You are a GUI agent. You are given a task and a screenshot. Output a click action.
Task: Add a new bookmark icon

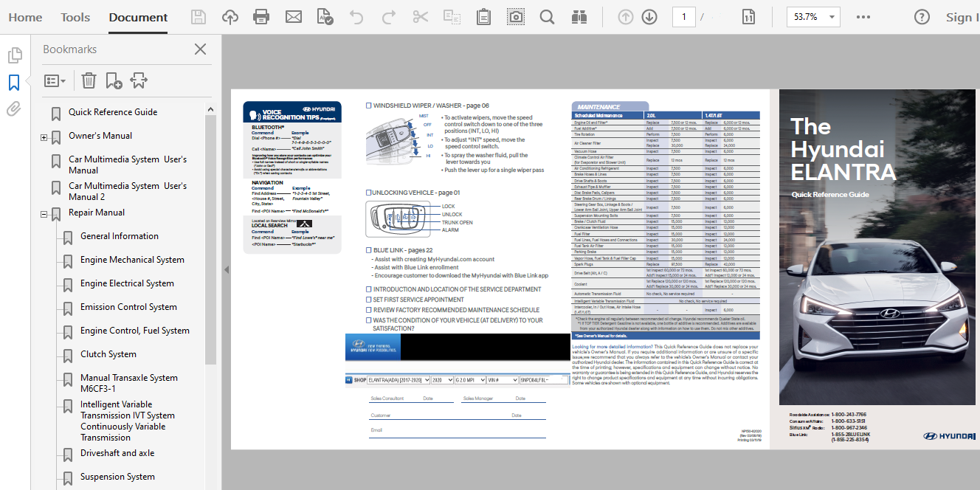(114, 80)
